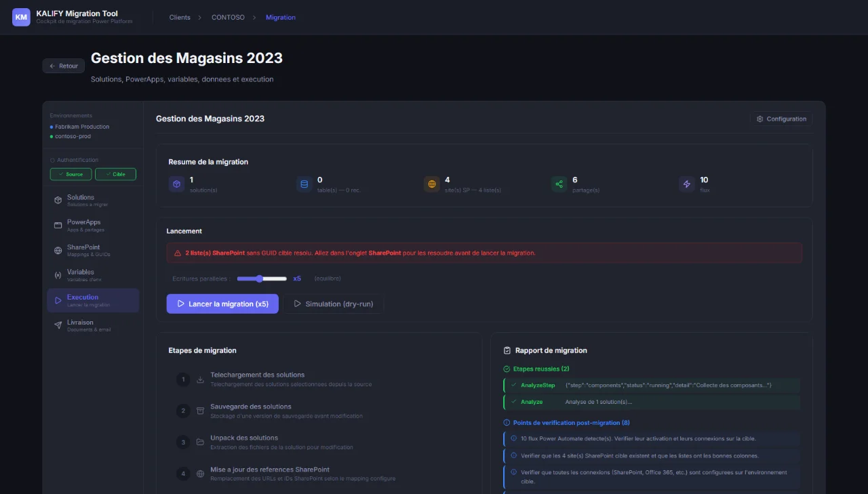Open the Livraison sidebar section
868x494 pixels.
pos(93,325)
